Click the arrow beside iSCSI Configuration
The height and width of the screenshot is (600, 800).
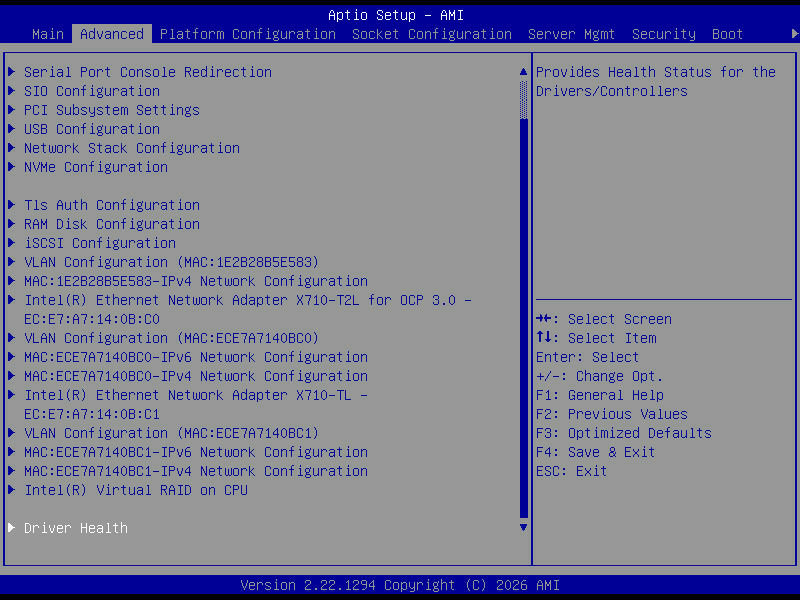[x=11, y=243]
